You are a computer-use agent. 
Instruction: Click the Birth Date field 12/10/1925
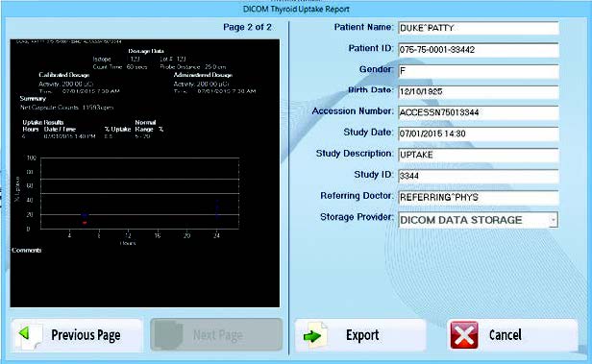(478, 91)
